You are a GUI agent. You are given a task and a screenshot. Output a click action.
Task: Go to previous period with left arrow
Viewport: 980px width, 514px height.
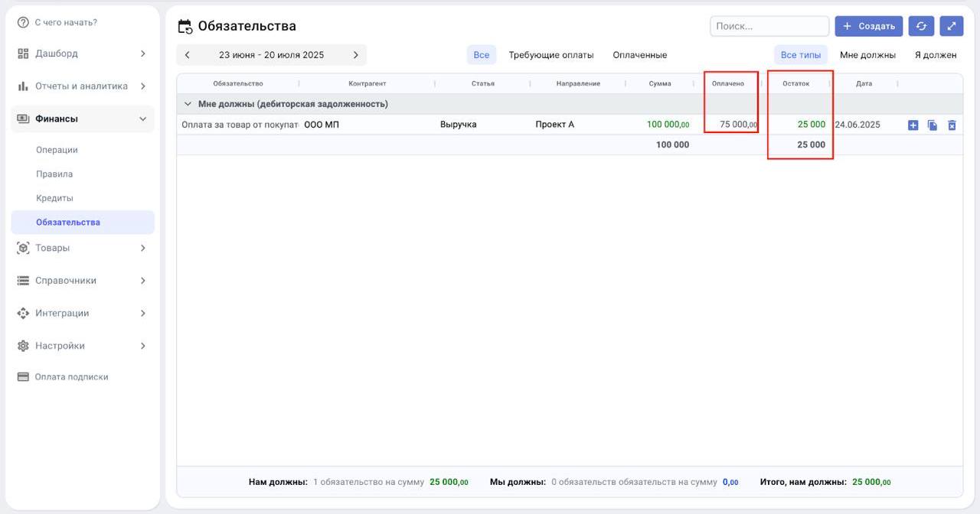tap(188, 55)
